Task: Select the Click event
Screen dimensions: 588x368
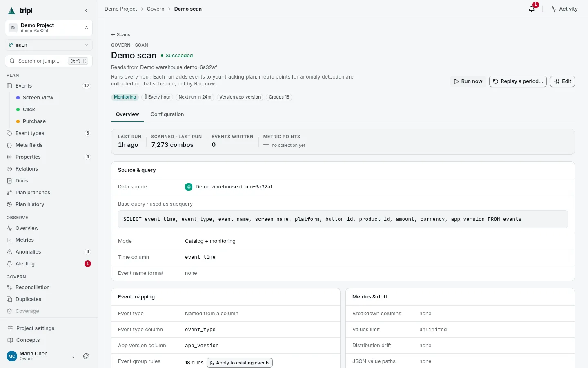Action: coord(29,110)
